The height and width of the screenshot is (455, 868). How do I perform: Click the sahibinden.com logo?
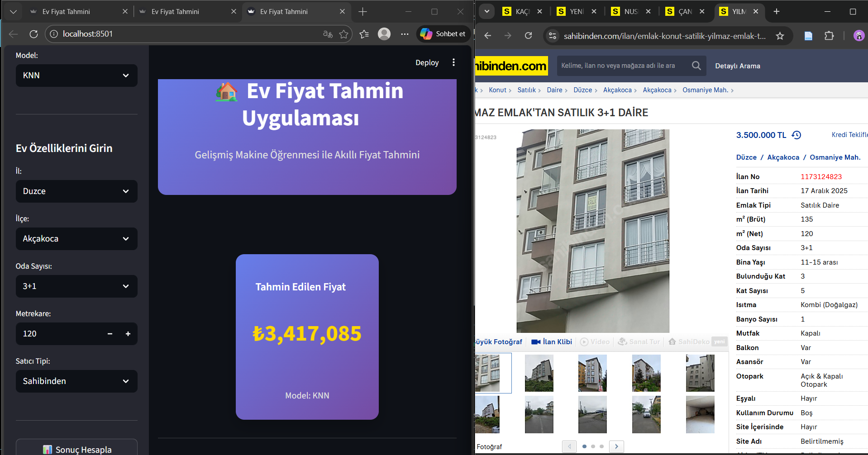pyautogui.click(x=511, y=66)
